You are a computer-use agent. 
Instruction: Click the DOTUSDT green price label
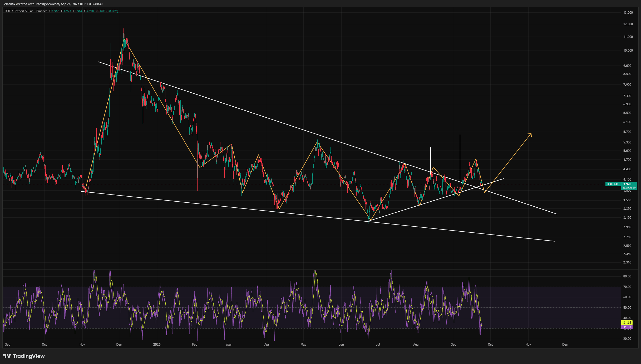(x=613, y=184)
